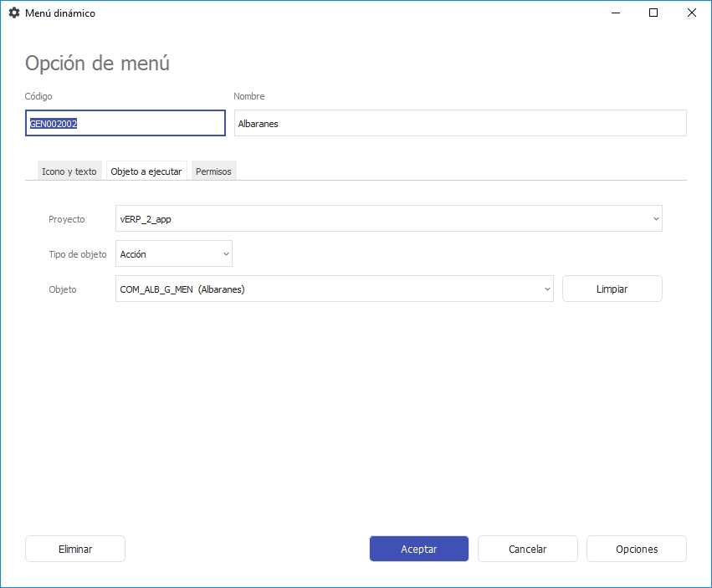Focus the Nombre field with Albaranes
Viewport: 712px width, 588px height.
[x=460, y=123]
